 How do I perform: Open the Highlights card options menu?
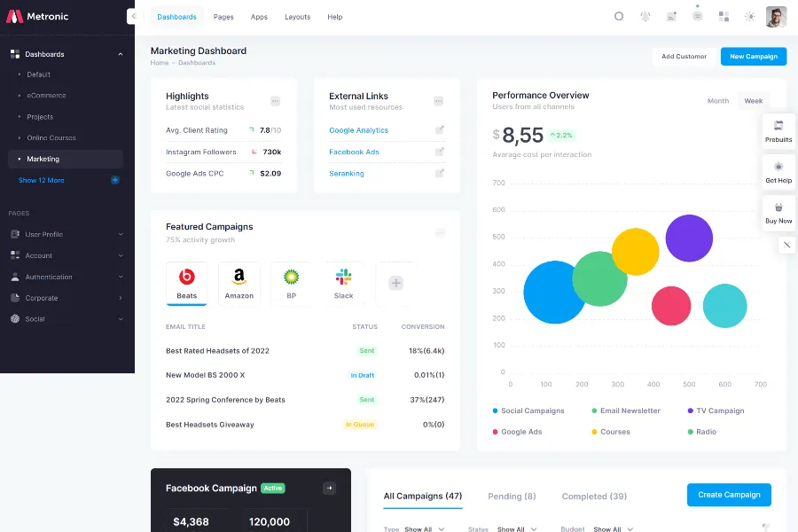point(276,101)
